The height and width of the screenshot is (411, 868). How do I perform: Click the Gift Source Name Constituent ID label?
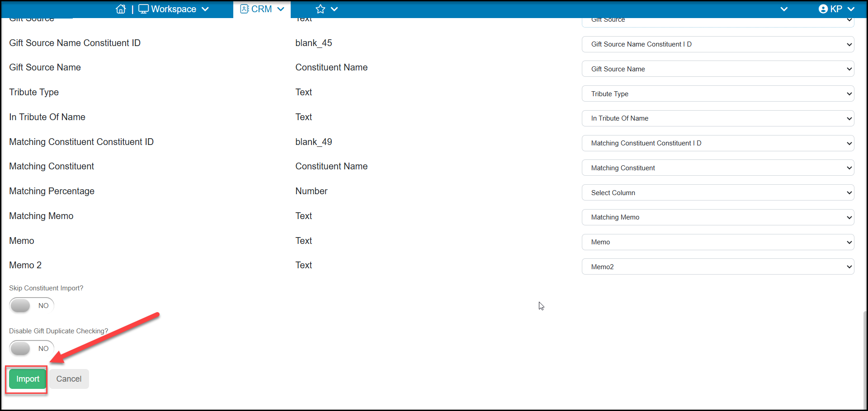point(75,43)
